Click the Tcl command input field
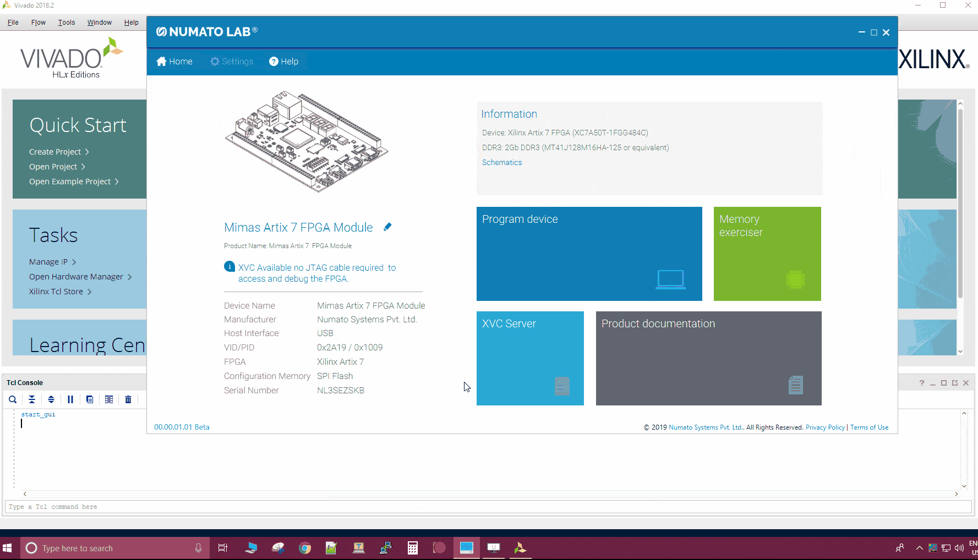Screen dimensions: 978x560 (x=484, y=507)
